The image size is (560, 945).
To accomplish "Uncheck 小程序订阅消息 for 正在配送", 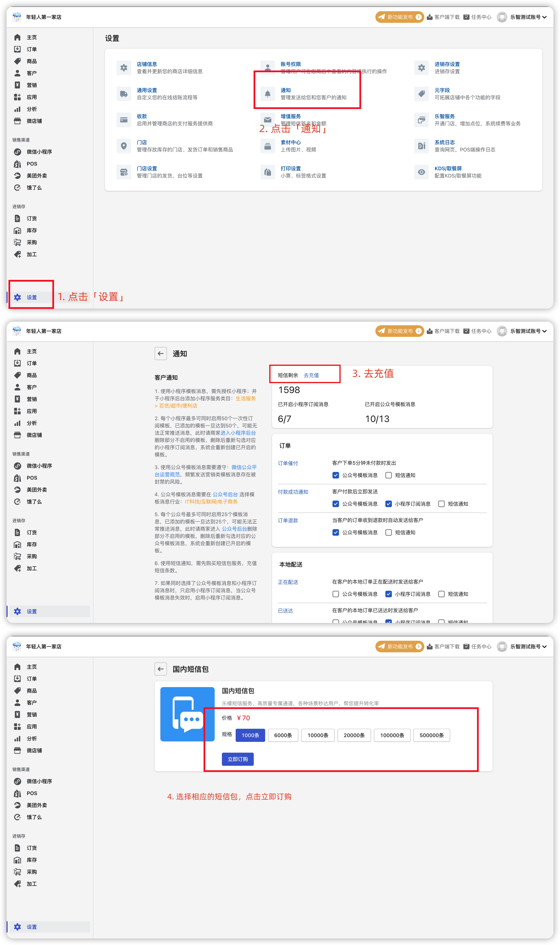I will coord(388,594).
